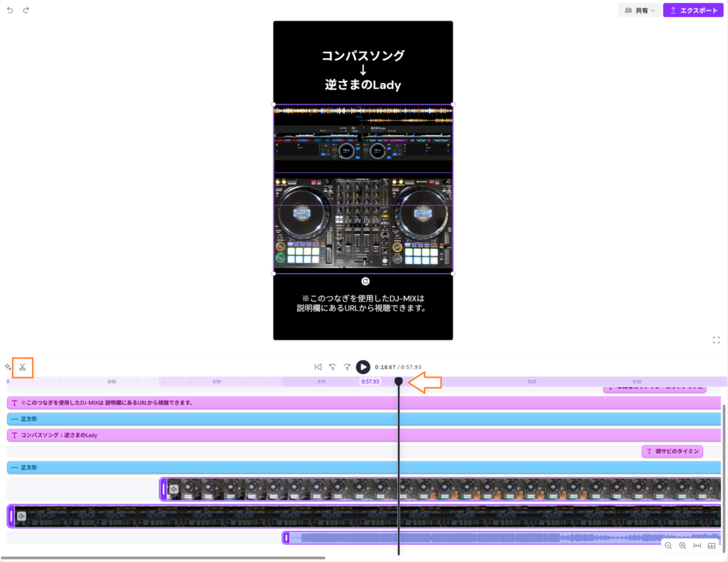
Task: Select the コンパスソング ↓ 逆さまのLady text track
Action: point(355,435)
